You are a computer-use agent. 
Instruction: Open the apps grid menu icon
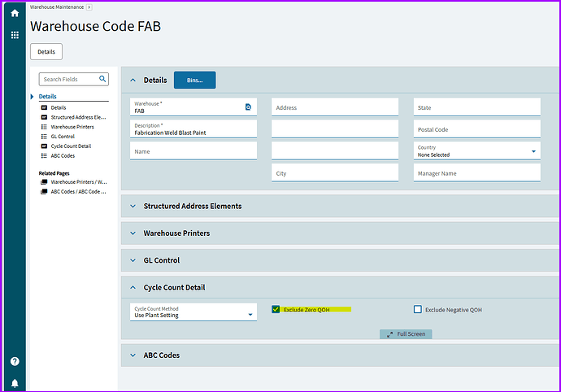tap(15, 35)
